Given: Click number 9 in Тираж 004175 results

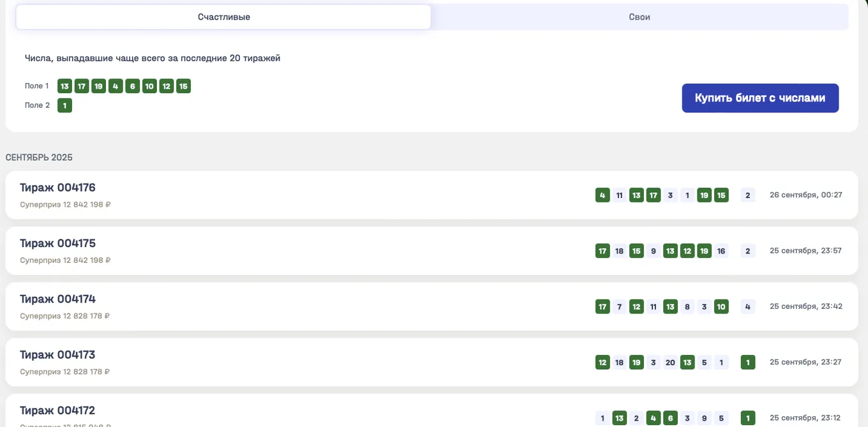Looking at the screenshot, I should (654, 251).
